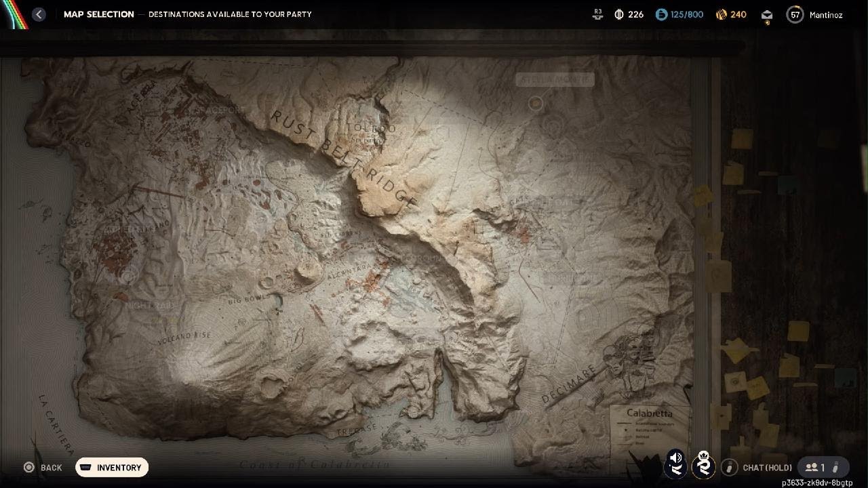Click the R3 stick prompt icon

pyautogui.click(x=597, y=14)
